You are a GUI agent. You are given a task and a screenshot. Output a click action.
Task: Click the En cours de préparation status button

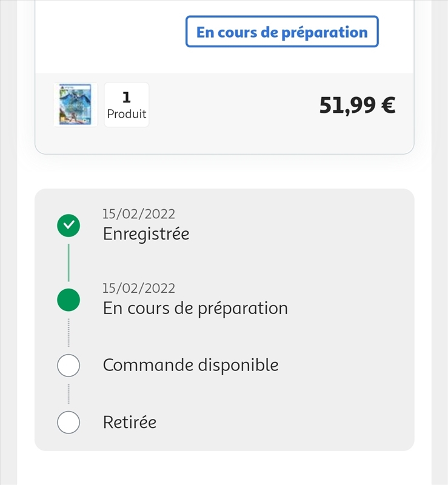click(x=282, y=32)
